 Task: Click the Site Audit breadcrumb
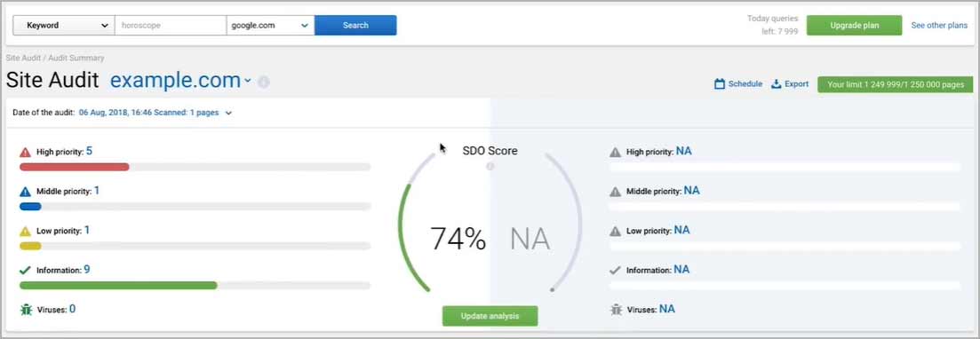(x=22, y=58)
